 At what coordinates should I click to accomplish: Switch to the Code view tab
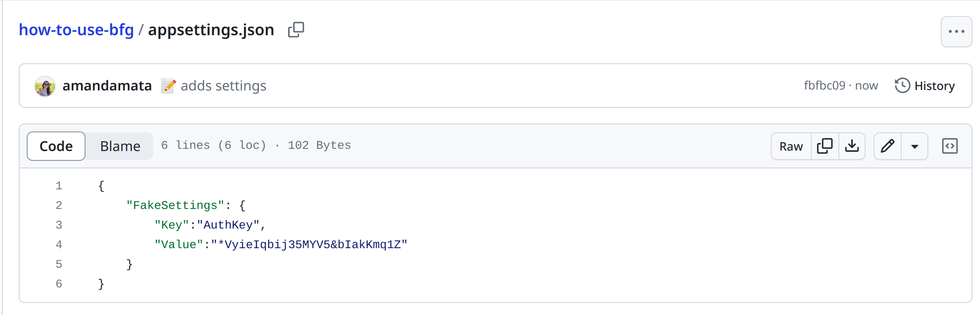[56, 146]
